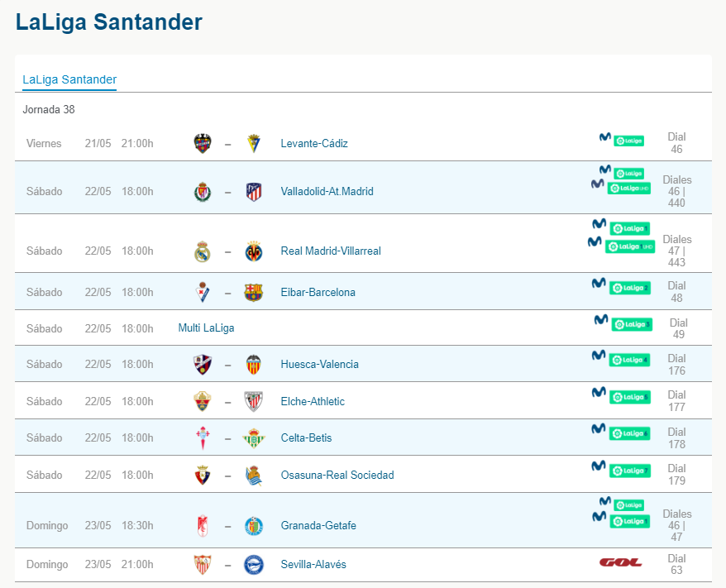Select the Villarreal club badge

tap(254, 251)
